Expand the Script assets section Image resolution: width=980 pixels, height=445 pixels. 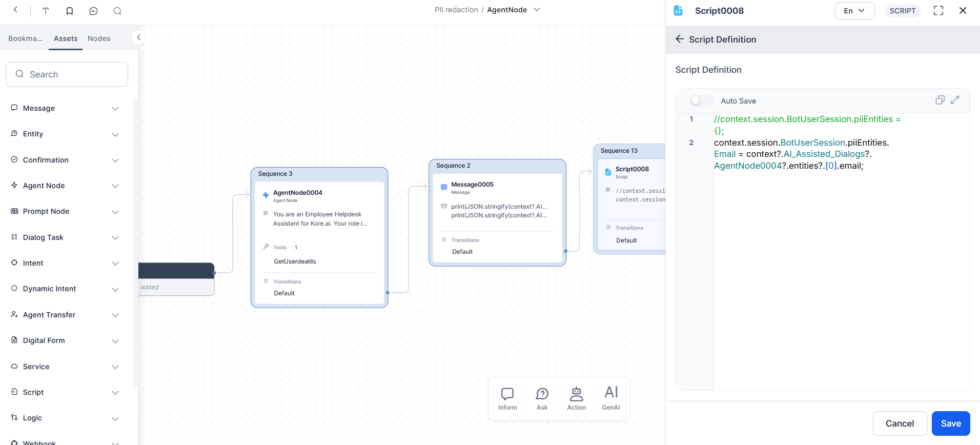point(115,393)
